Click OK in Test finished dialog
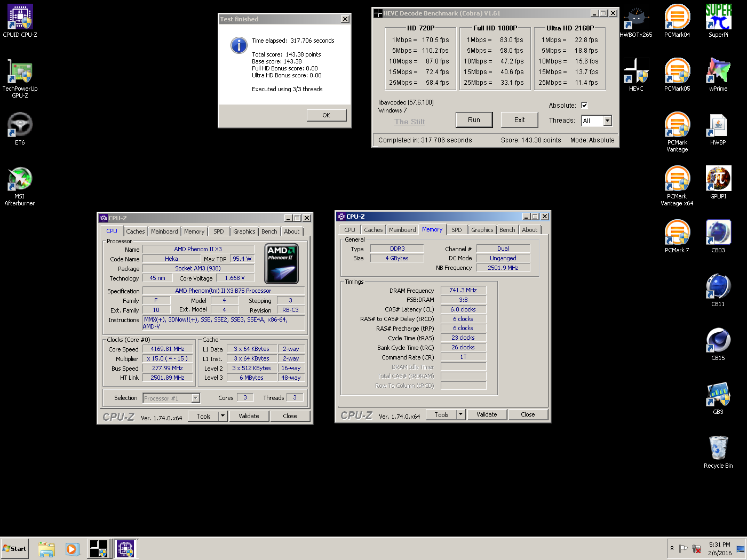The image size is (747, 560). pyautogui.click(x=327, y=115)
